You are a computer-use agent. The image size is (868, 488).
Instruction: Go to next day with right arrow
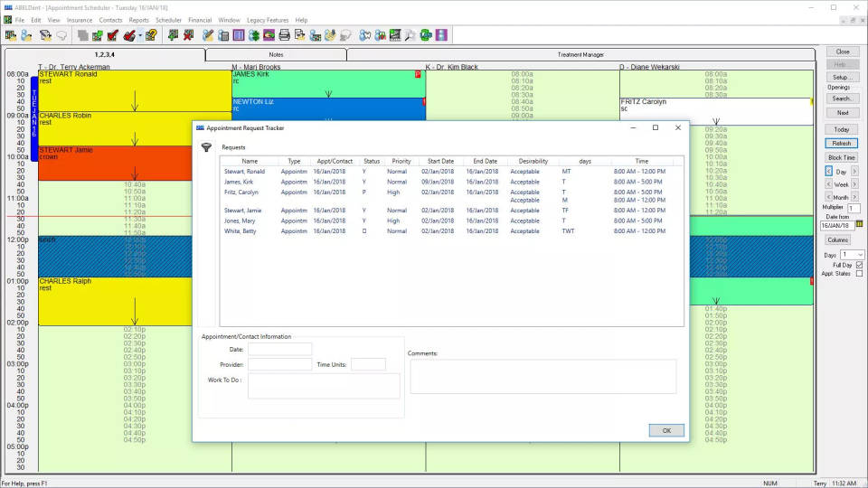pyautogui.click(x=855, y=171)
